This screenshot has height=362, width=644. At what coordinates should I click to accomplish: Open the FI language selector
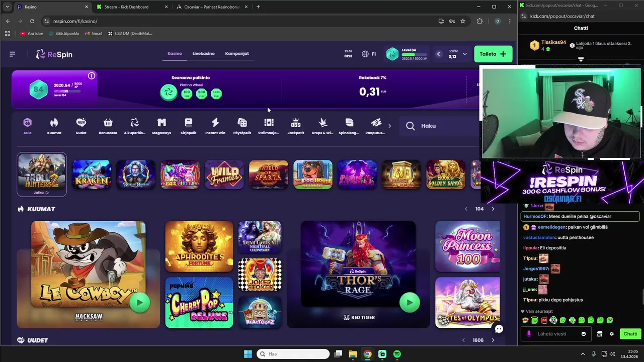click(x=369, y=54)
